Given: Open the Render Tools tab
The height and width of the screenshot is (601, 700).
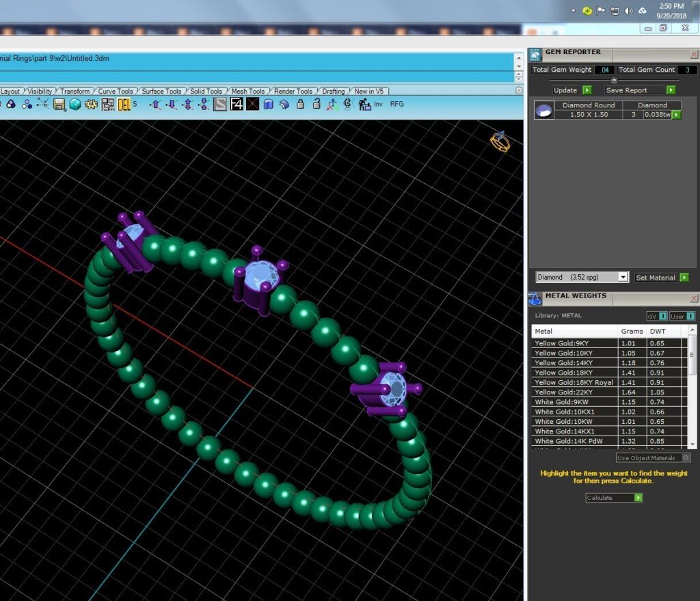Looking at the screenshot, I should pyautogui.click(x=293, y=91).
